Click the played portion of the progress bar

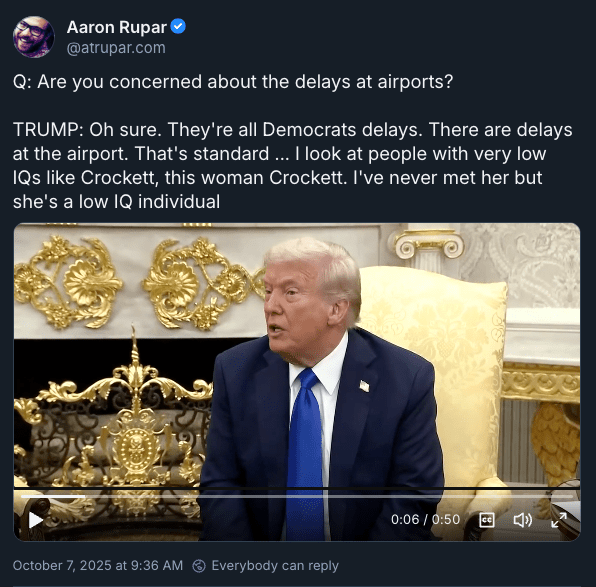click(x=53, y=496)
